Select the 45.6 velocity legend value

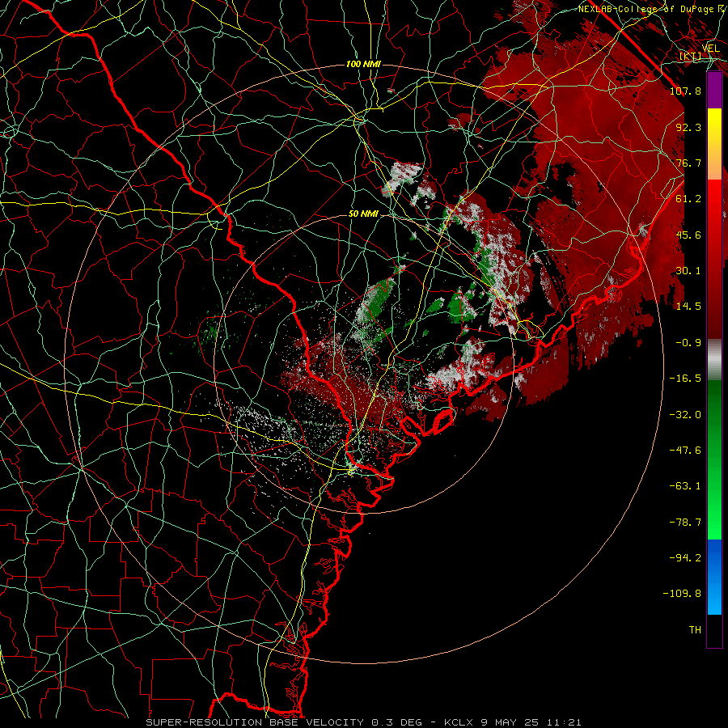tap(688, 235)
